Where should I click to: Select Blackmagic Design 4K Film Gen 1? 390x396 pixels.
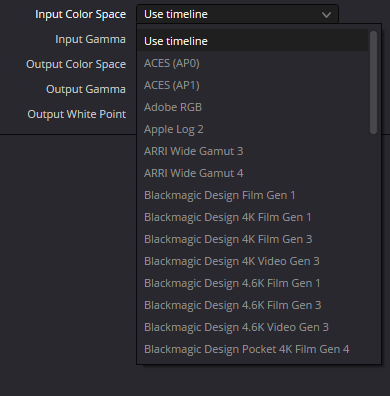(252, 217)
